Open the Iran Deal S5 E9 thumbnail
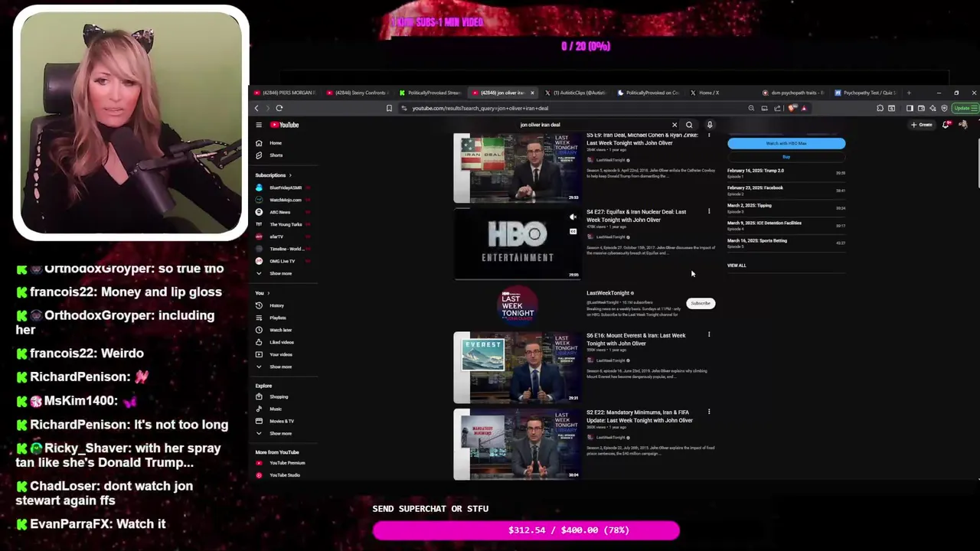Screen dimensions: 980x551 pos(517,168)
